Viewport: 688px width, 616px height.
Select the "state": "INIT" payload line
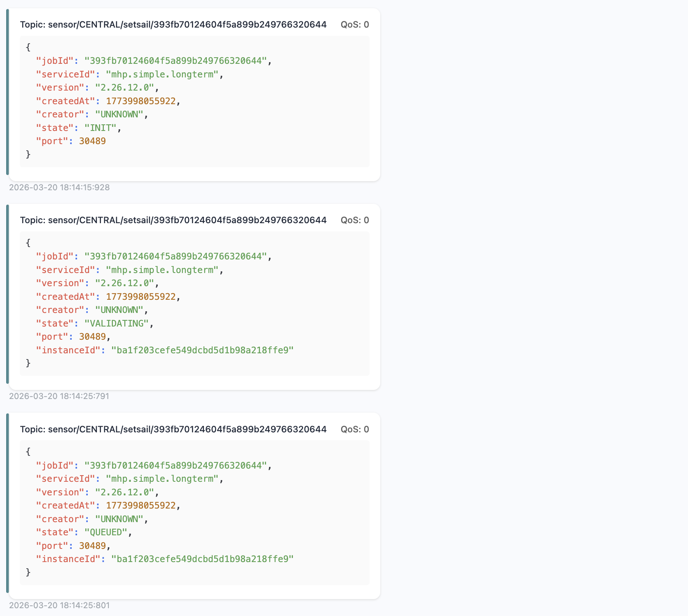[x=78, y=128]
